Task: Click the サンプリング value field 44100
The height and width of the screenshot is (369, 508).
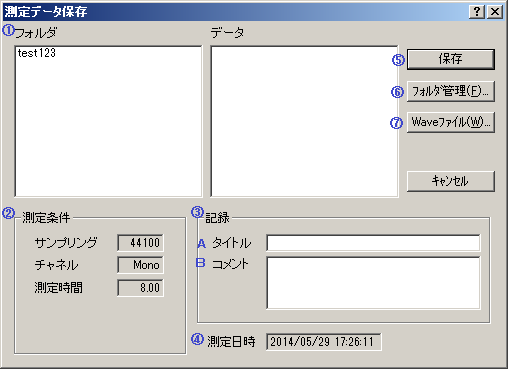Action: tap(140, 243)
